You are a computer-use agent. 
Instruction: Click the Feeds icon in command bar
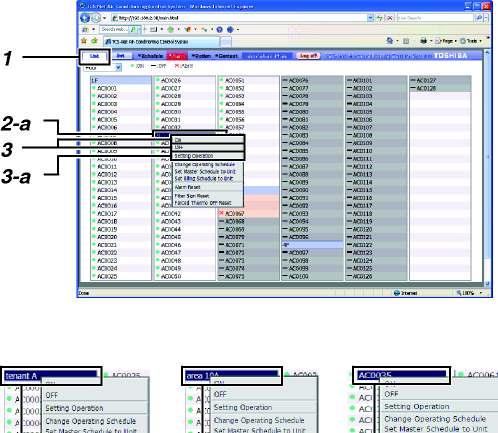pos(406,41)
